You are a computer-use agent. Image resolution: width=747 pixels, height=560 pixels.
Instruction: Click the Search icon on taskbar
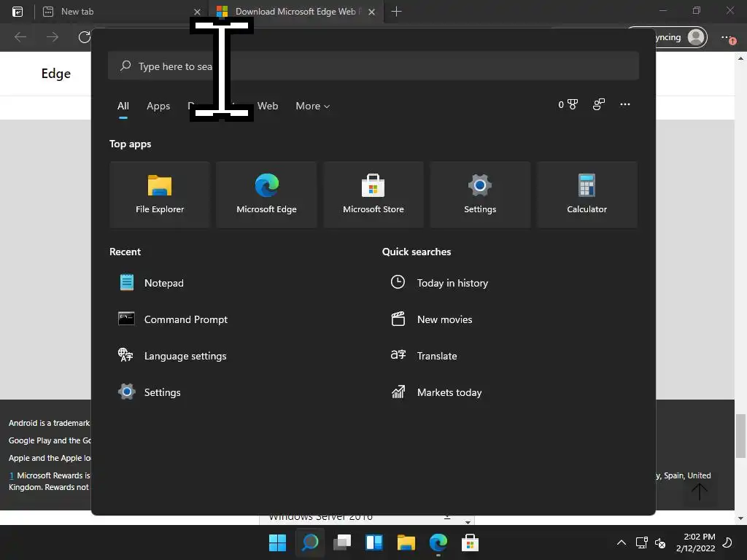(309, 542)
